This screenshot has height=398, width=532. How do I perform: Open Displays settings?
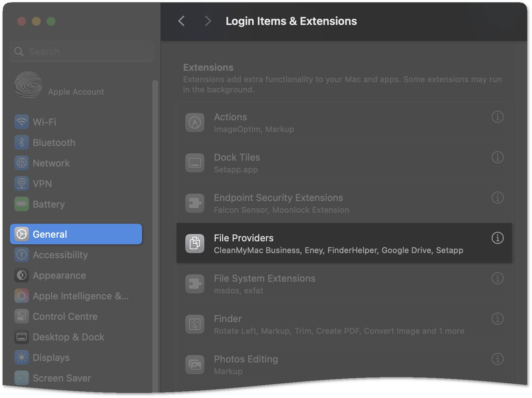coord(76,357)
